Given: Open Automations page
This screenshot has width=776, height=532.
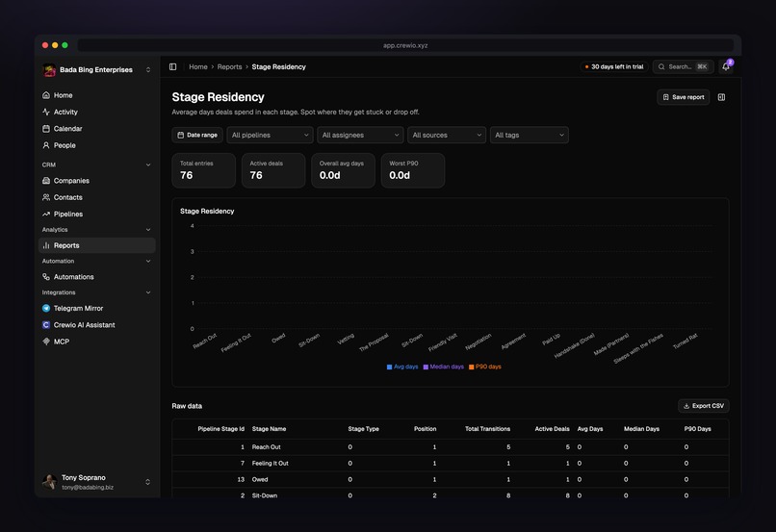Looking at the screenshot, I should [96, 277].
